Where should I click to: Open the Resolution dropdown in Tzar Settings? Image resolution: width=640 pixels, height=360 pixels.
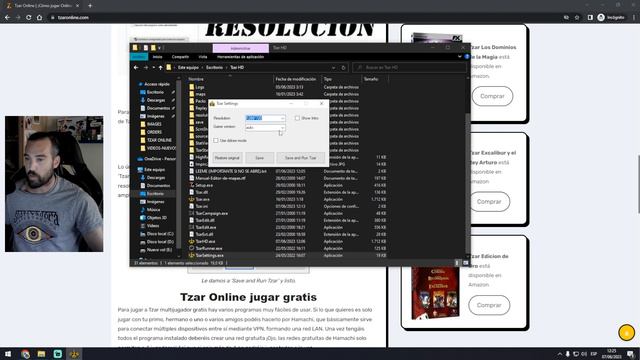[265, 118]
